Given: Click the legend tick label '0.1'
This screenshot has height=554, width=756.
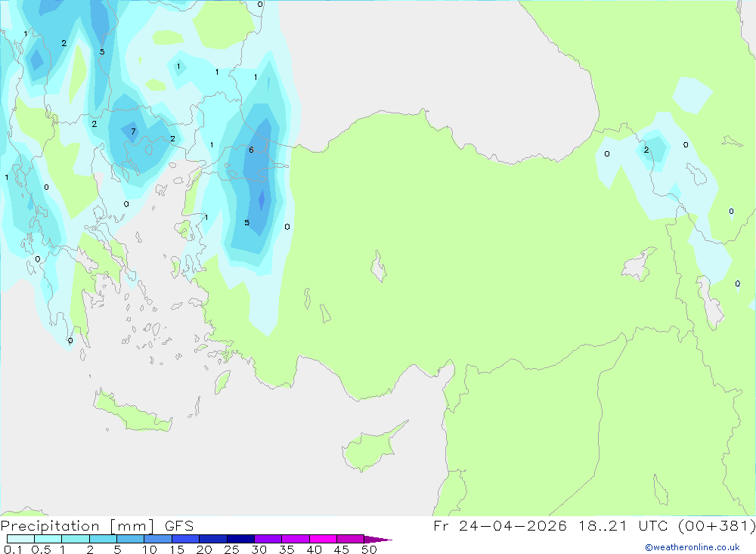Looking at the screenshot, I should click(13, 549).
